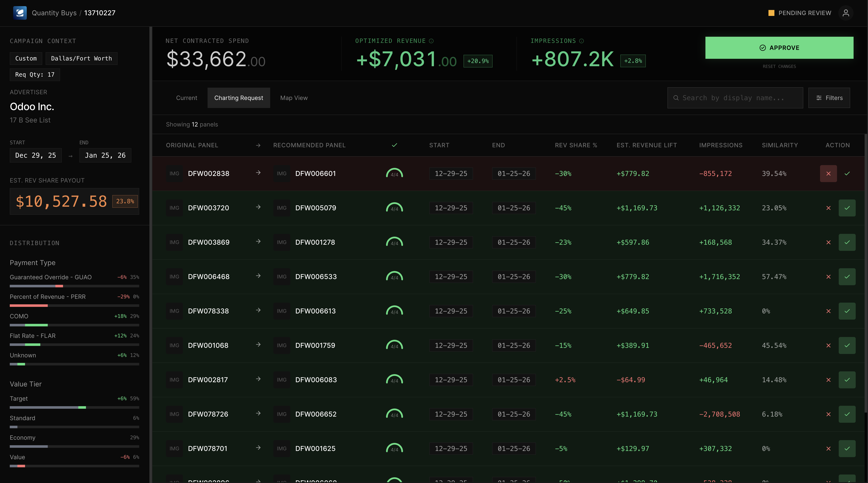The height and width of the screenshot is (483, 868).
Task: Click the Reset Changes link
Action: click(x=779, y=66)
